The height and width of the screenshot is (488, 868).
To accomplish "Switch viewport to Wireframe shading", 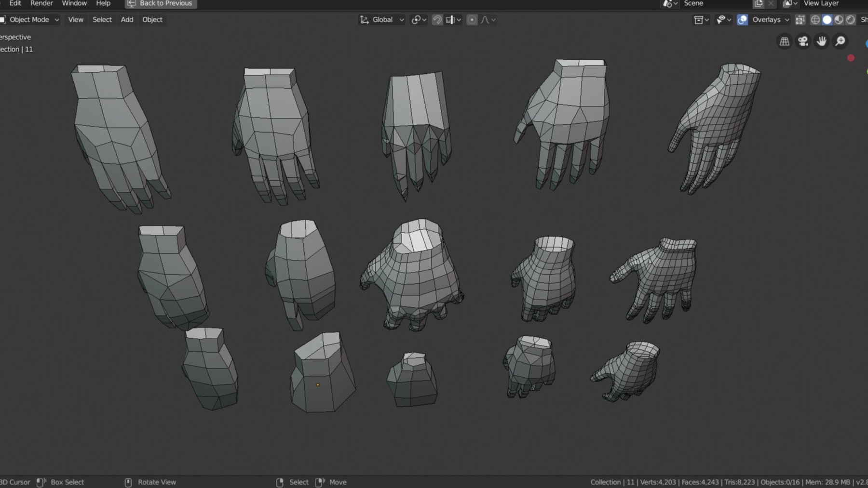I will point(815,20).
